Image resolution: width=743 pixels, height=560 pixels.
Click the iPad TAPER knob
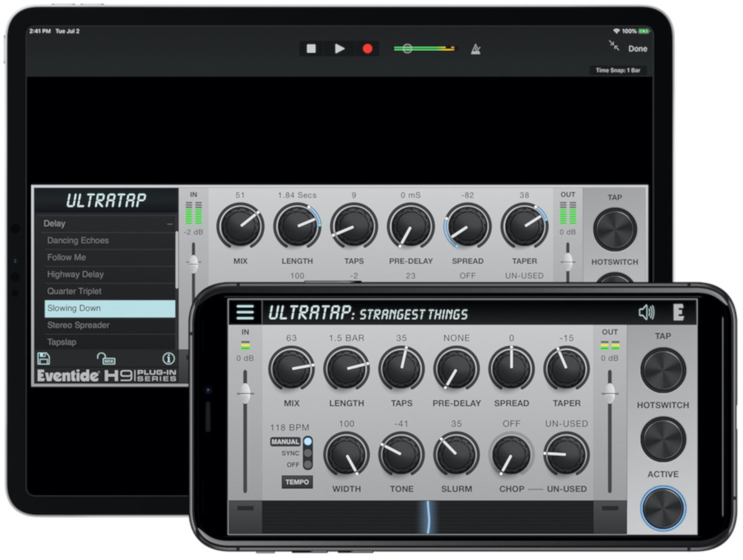pyautogui.click(x=524, y=226)
